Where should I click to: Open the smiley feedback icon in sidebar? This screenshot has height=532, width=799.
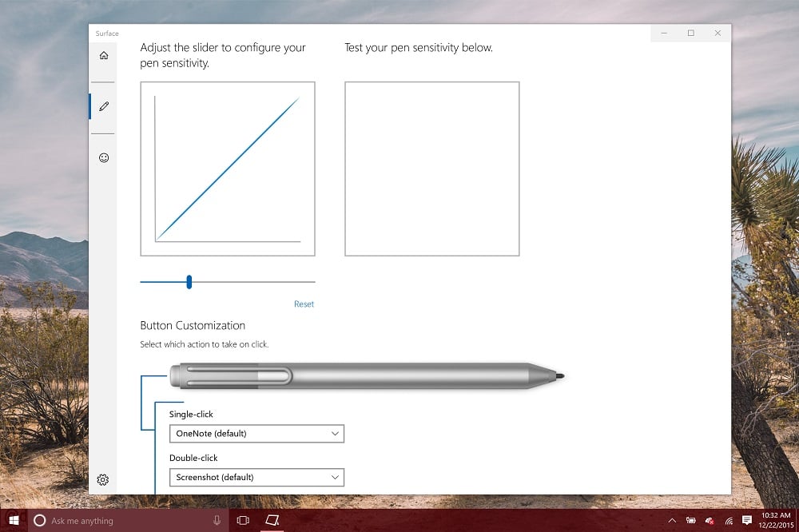103,157
